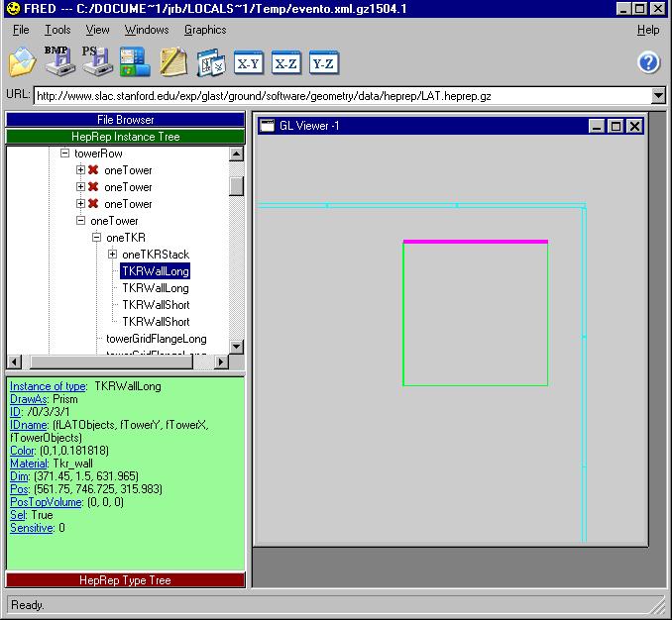
Task: Save view as BMP image
Action: (x=59, y=61)
